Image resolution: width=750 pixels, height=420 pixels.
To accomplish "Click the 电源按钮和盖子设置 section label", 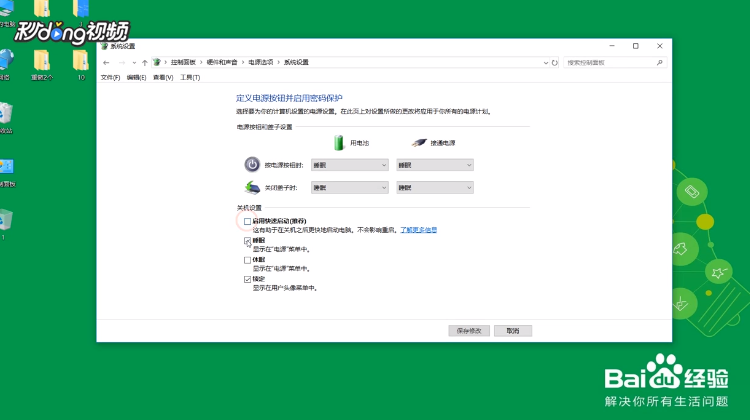I will pos(264,127).
